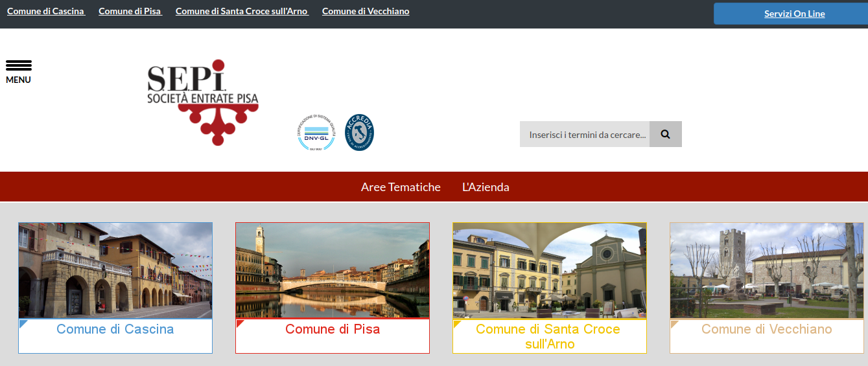Click the Accredia accreditation badge

tap(359, 133)
